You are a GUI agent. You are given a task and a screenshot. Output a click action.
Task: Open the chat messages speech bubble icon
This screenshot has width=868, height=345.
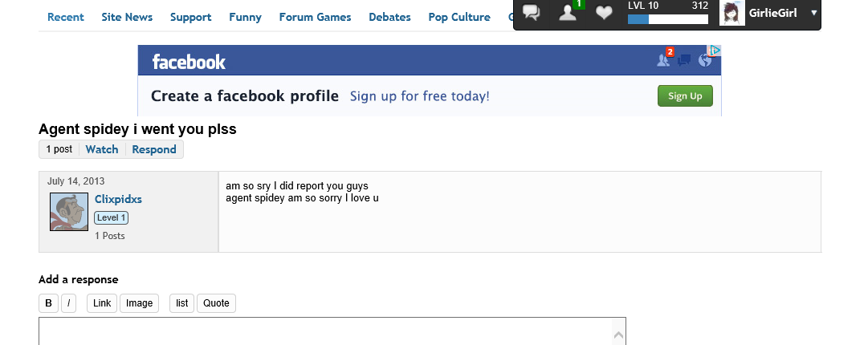click(x=532, y=13)
